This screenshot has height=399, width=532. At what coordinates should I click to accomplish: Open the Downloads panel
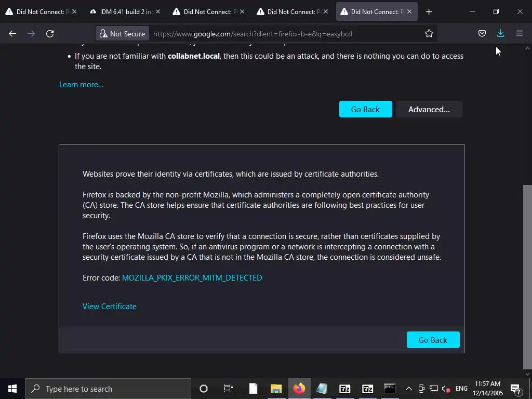(x=500, y=33)
